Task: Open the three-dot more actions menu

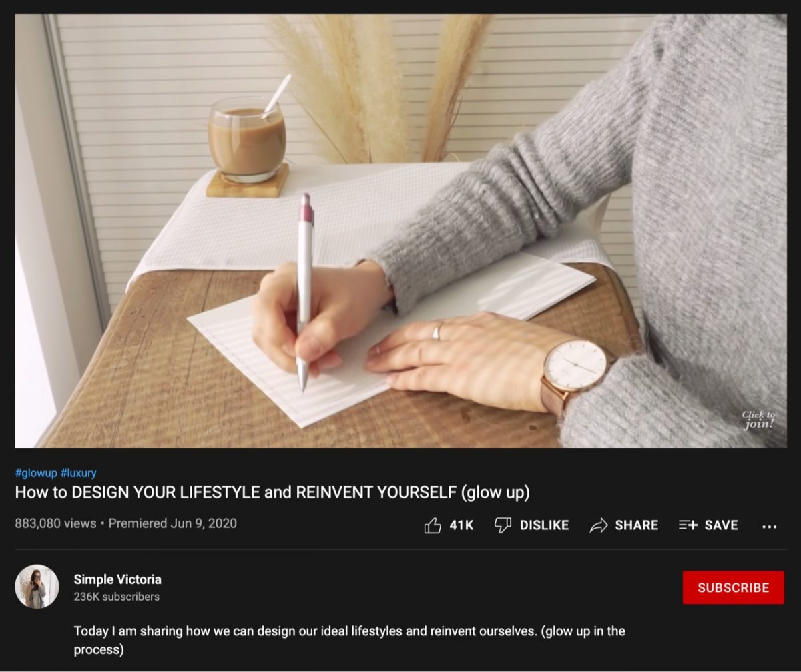Action: (769, 526)
